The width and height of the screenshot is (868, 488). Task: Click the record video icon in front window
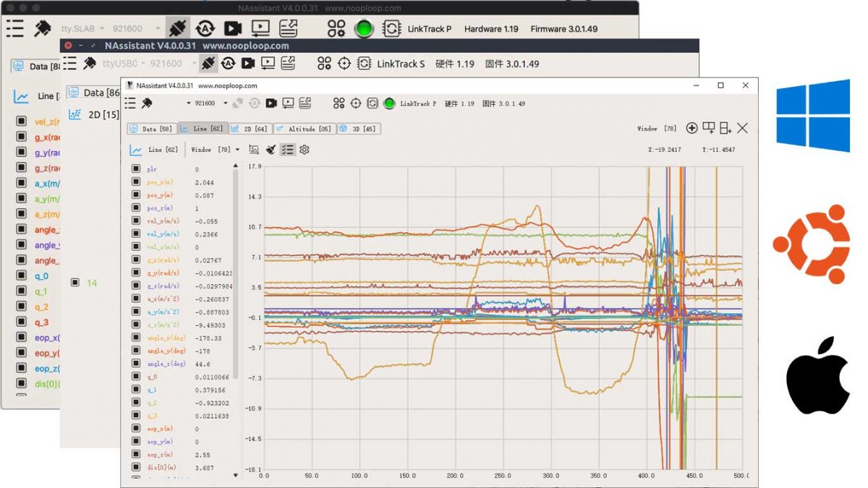coord(271,103)
